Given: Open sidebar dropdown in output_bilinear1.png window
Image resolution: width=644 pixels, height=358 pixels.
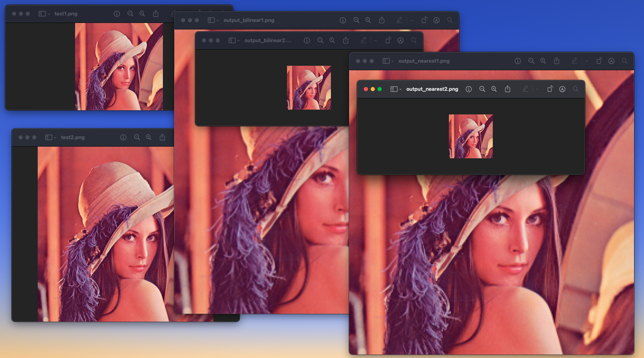Looking at the screenshot, I should pyautogui.click(x=218, y=20).
